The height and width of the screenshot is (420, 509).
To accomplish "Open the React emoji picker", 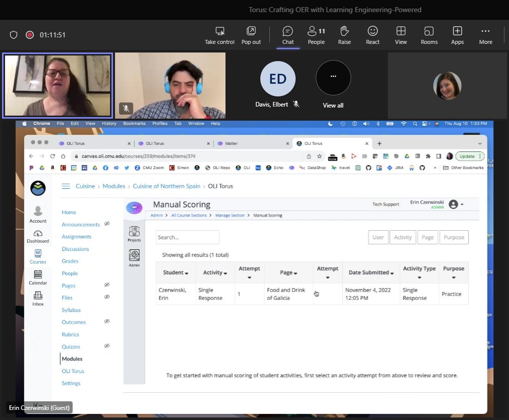I will 373,35.
